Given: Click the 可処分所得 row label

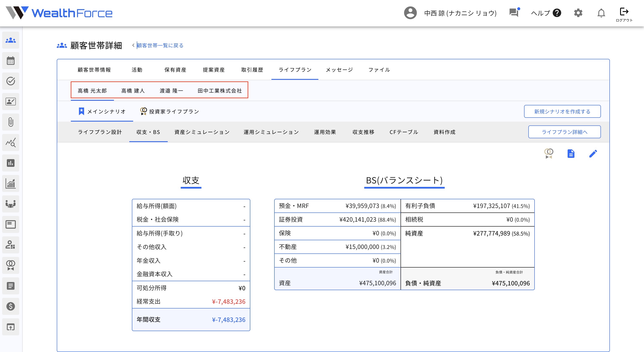Looking at the screenshot, I should point(152,288).
